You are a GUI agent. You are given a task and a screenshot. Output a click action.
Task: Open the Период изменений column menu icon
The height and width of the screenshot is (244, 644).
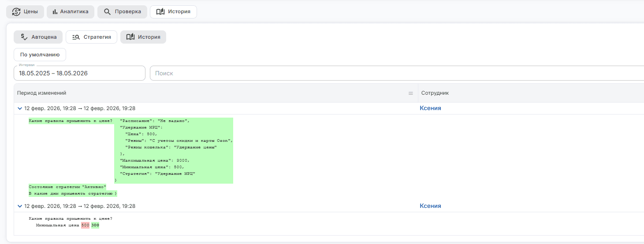411,93
